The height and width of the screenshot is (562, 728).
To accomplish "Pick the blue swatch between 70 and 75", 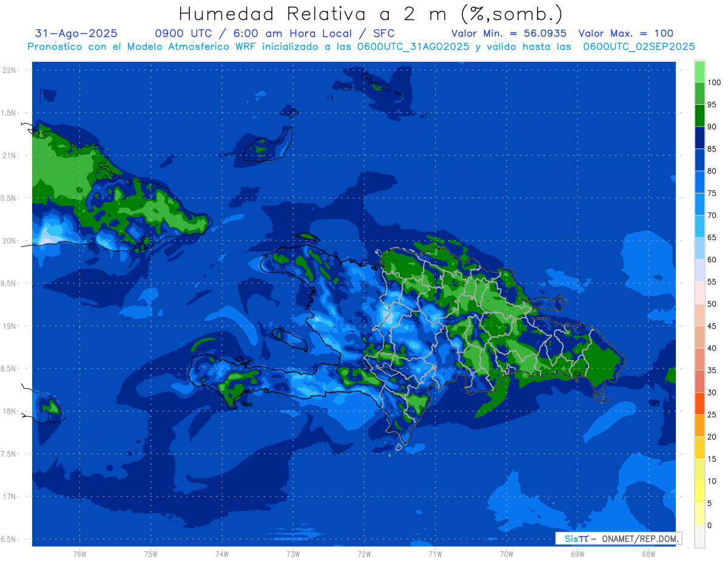I will coord(699,204).
